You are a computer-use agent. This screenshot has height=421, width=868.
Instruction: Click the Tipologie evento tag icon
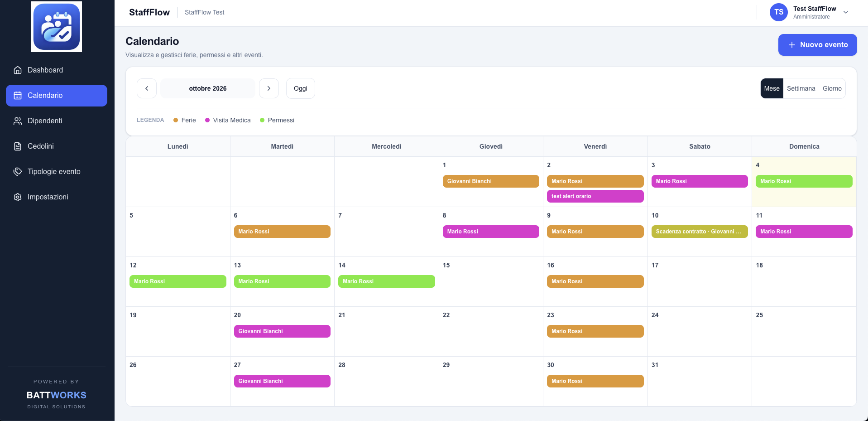pos(18,172)
